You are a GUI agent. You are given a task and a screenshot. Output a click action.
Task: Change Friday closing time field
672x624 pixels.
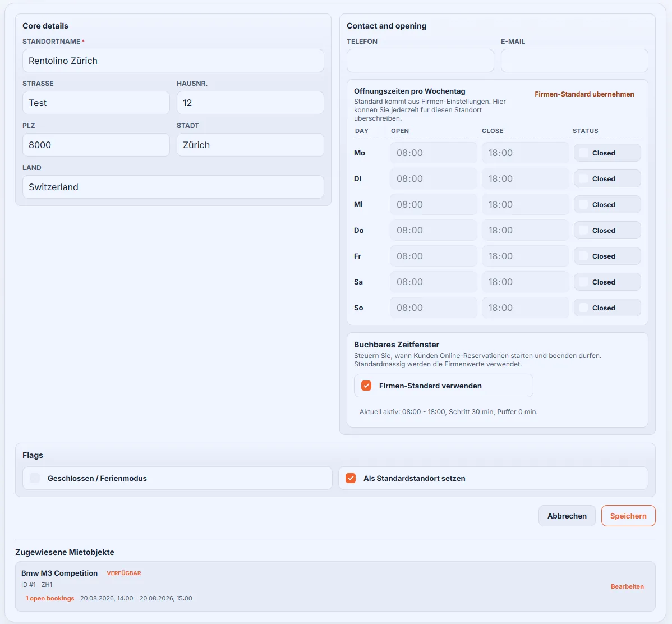[x=526, y=256]
